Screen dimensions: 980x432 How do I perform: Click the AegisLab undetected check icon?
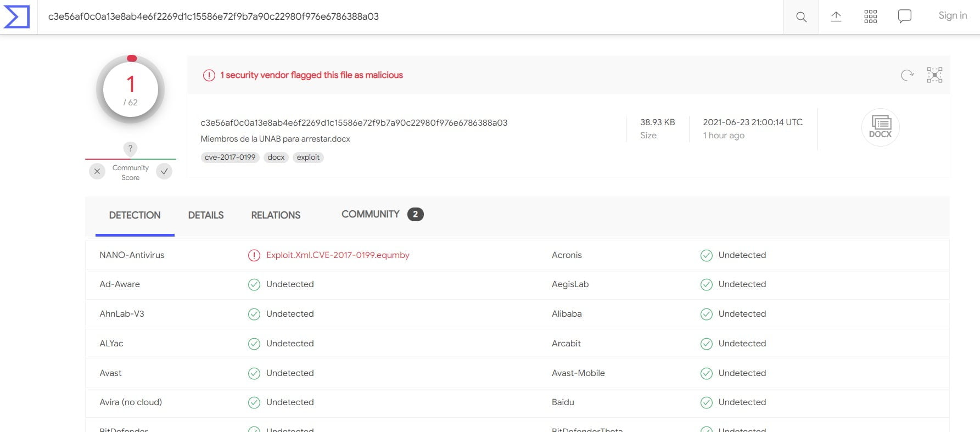point(706,284)
